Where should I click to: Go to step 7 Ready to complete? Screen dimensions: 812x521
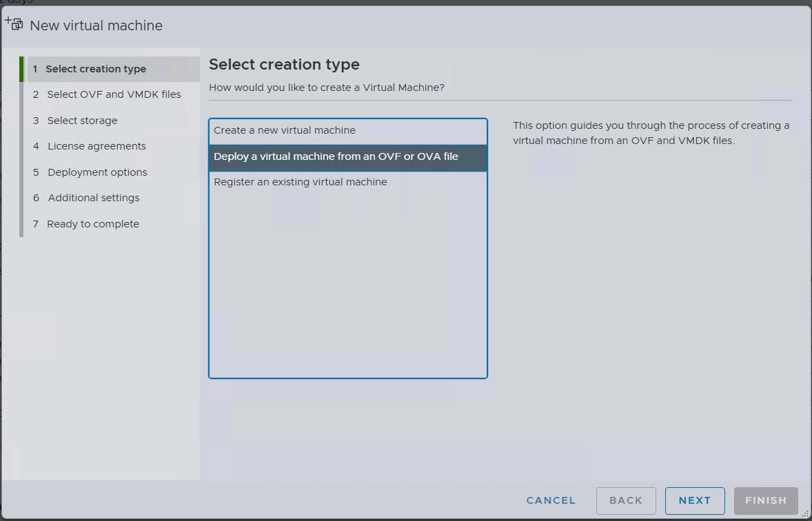pyautogui.click(x=93, y=224)
